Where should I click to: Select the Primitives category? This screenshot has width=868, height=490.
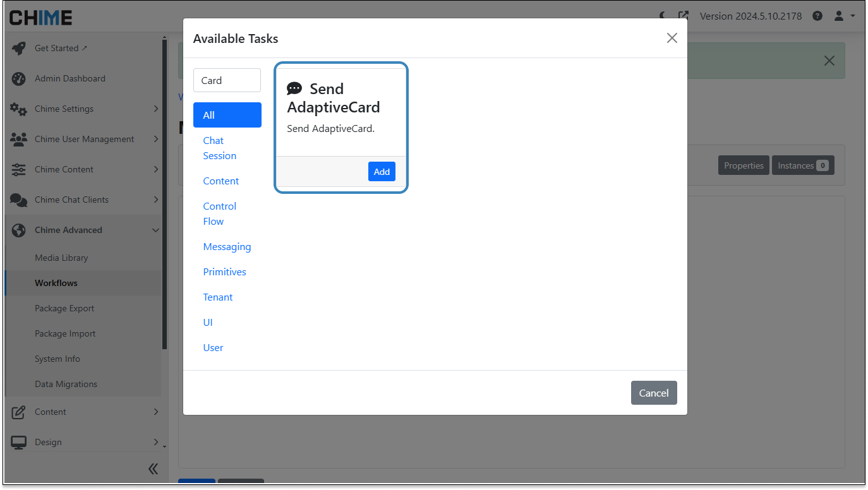(x=227, y=272)
